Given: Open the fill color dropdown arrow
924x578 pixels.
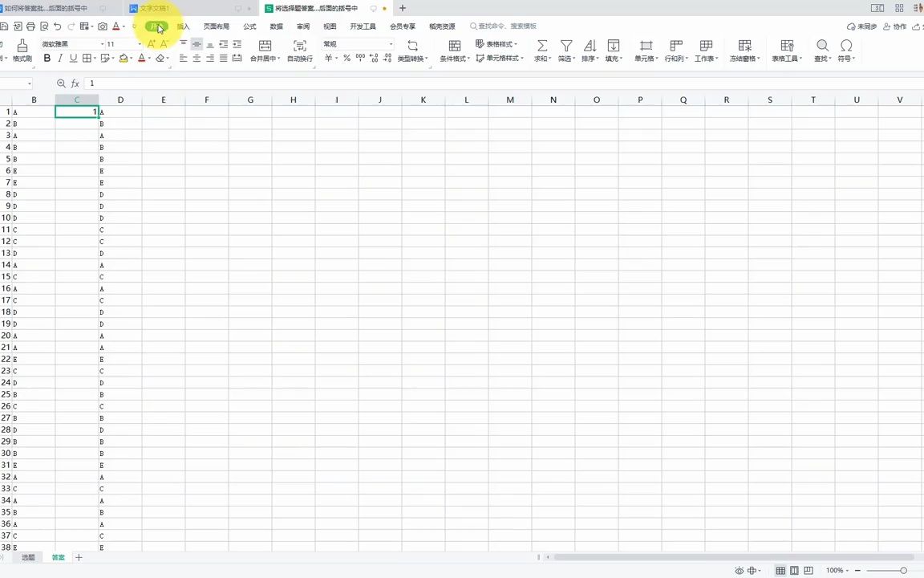Looking at the screenshot, I should pos(131,58).
